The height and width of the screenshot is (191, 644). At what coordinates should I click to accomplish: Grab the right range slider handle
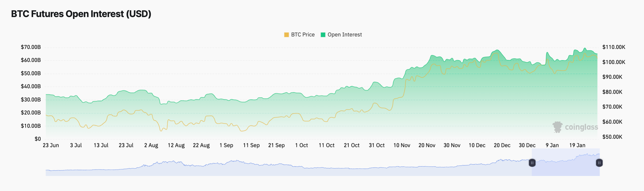pyautogui.click(x=599, y=163)
